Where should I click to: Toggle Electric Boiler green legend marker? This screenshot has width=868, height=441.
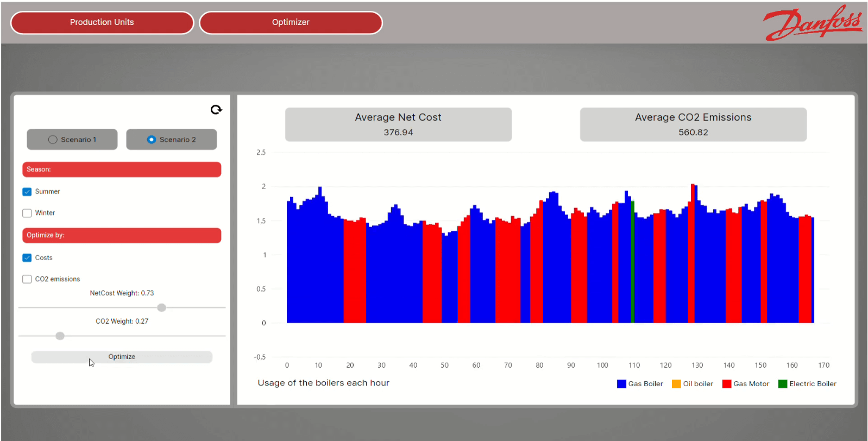coord(783,384)
